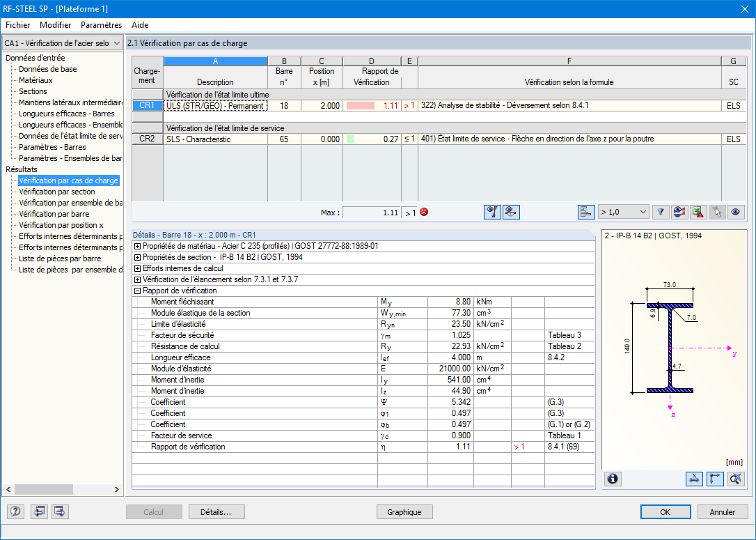756x540 pixels.
Task: Click the section info icon
Action: [613, 479]
